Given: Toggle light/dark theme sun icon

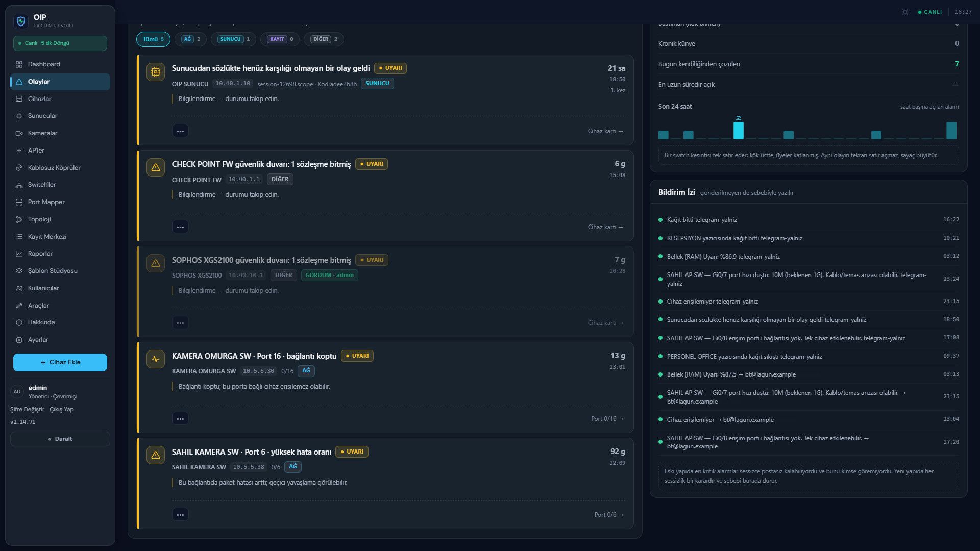Looking at the screenshot, I should (x=905, y=12).
